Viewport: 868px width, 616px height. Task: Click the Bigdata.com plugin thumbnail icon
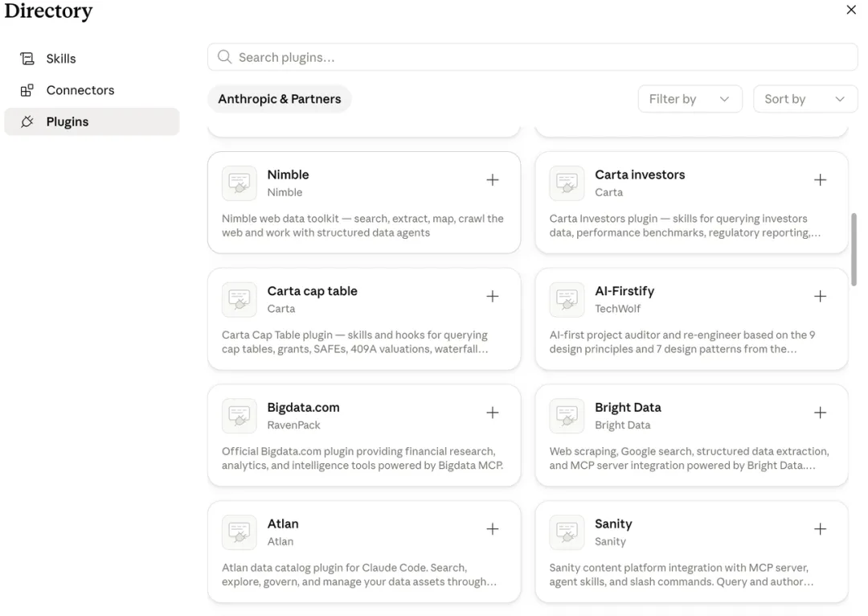[240, 416]
